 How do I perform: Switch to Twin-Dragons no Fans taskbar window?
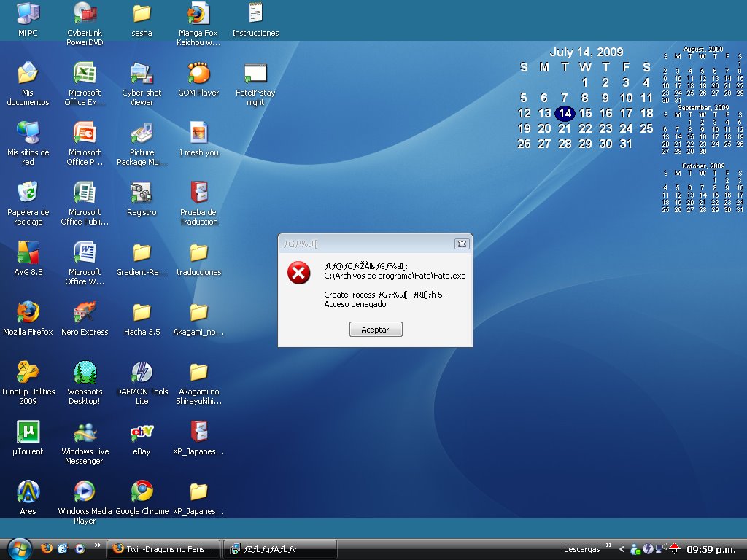pos(163,549)
